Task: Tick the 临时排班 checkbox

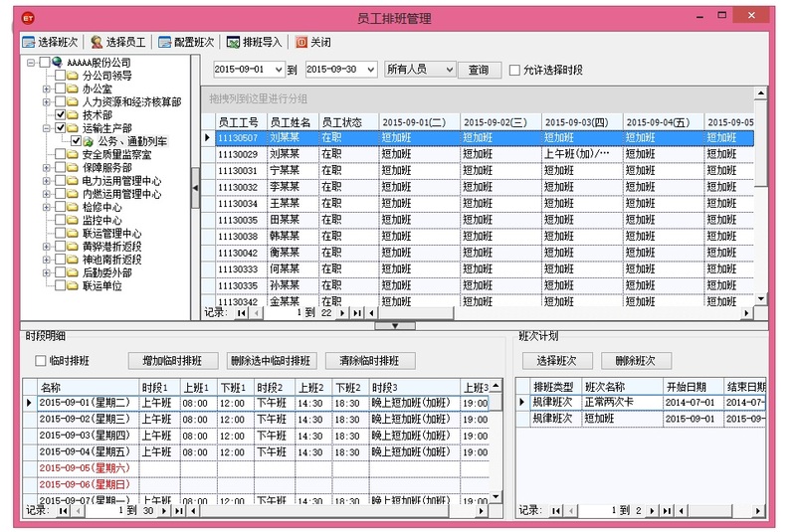Action: click(x=41, y=361)
